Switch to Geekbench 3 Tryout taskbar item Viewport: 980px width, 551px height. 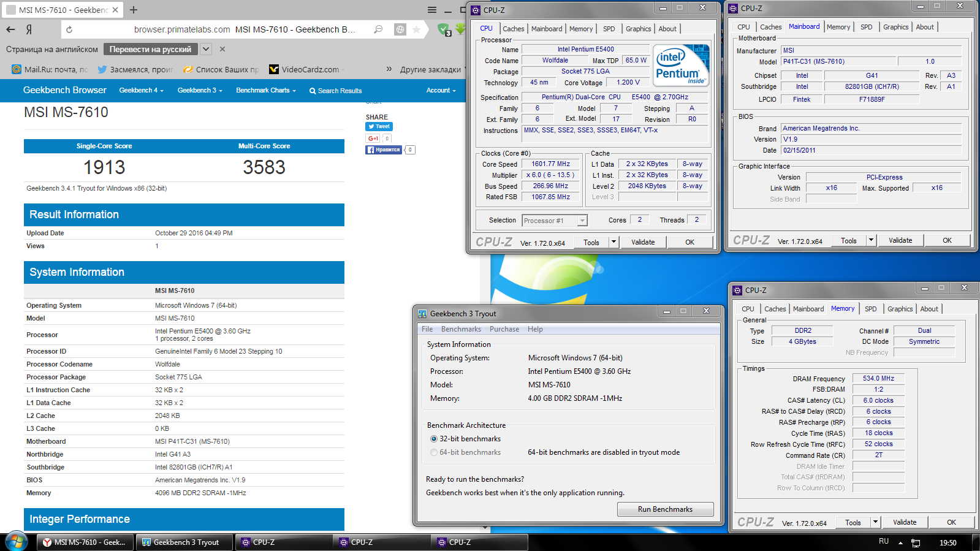184,542
